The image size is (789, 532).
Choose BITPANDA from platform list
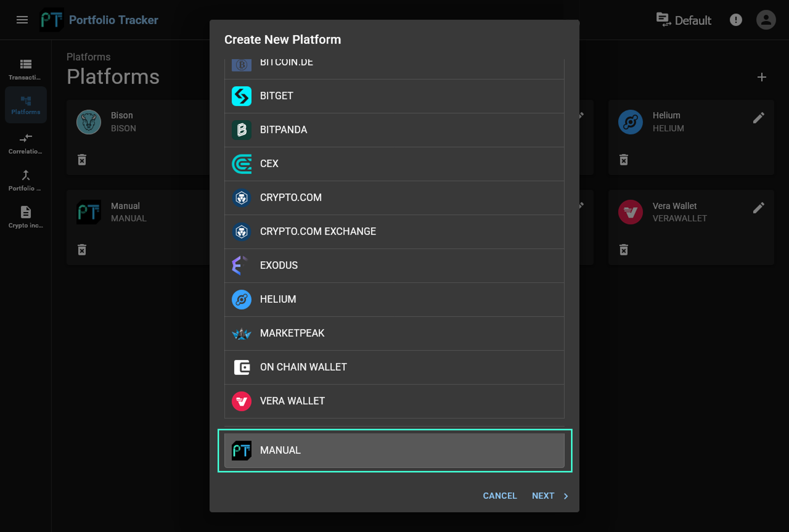point(394,130)
